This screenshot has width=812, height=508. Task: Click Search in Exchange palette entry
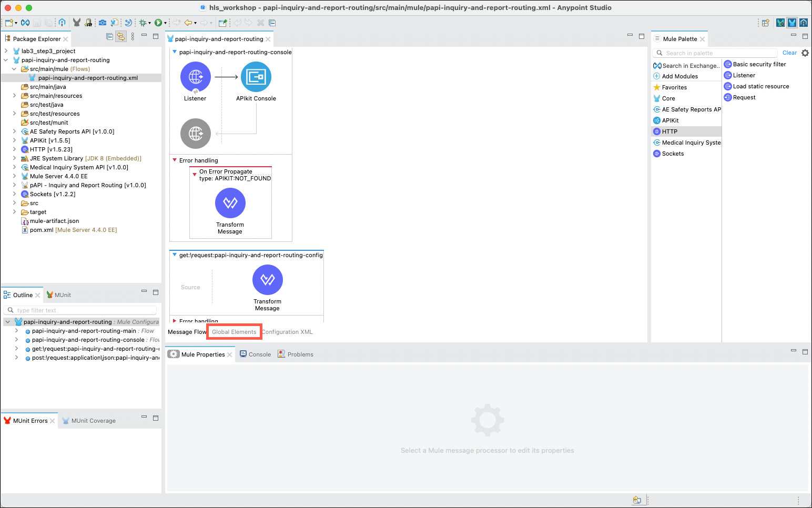pos(686,66)
